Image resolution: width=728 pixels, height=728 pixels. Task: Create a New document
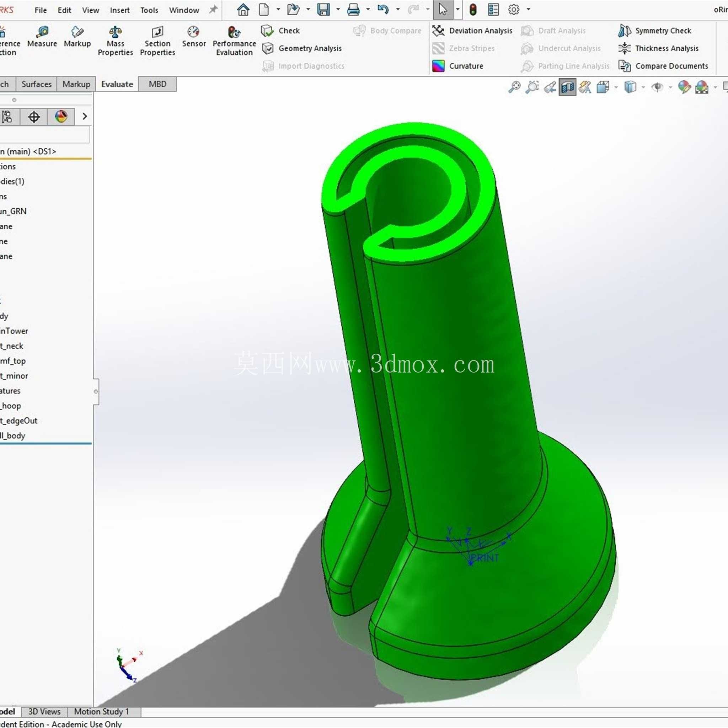pyautogui.click(x=264, y=10)
